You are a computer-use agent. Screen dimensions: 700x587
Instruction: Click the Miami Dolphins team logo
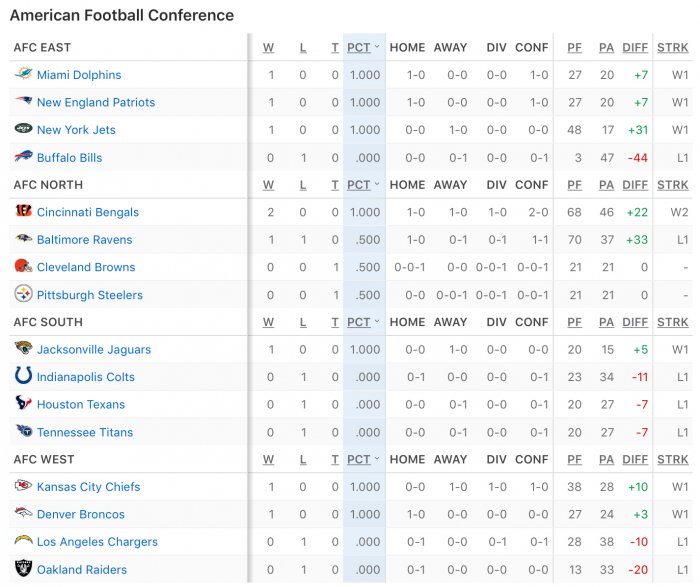pos(23,74)
